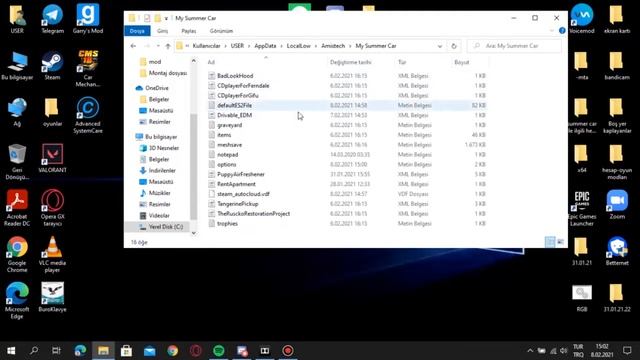640x360 pixels.
Task: Select the meshsave file
Action: pos(229,145)
